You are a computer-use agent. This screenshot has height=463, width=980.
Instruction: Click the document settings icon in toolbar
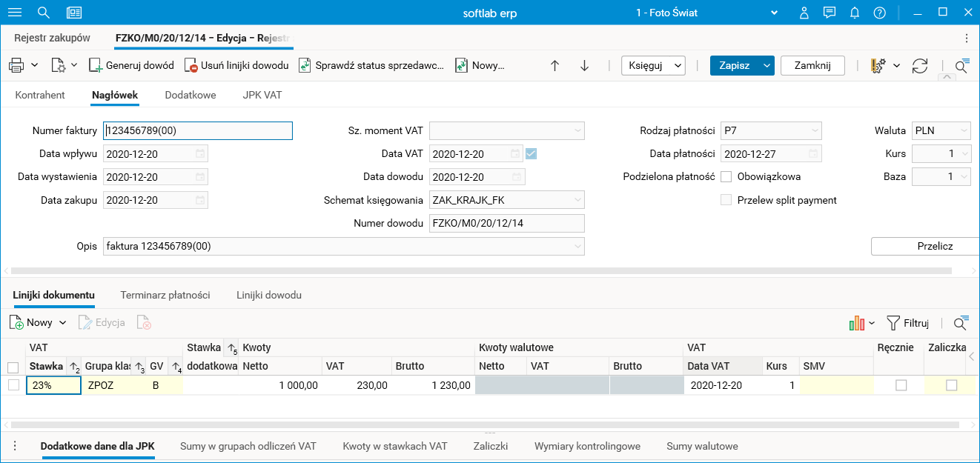(x=59, y=65)
